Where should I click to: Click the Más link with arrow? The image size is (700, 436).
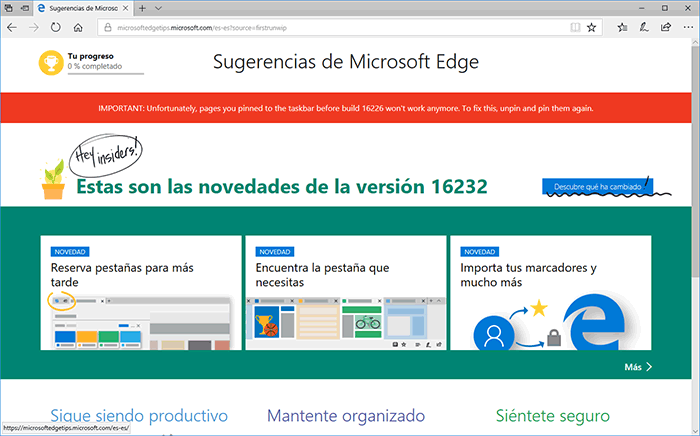tap(638, 367)
